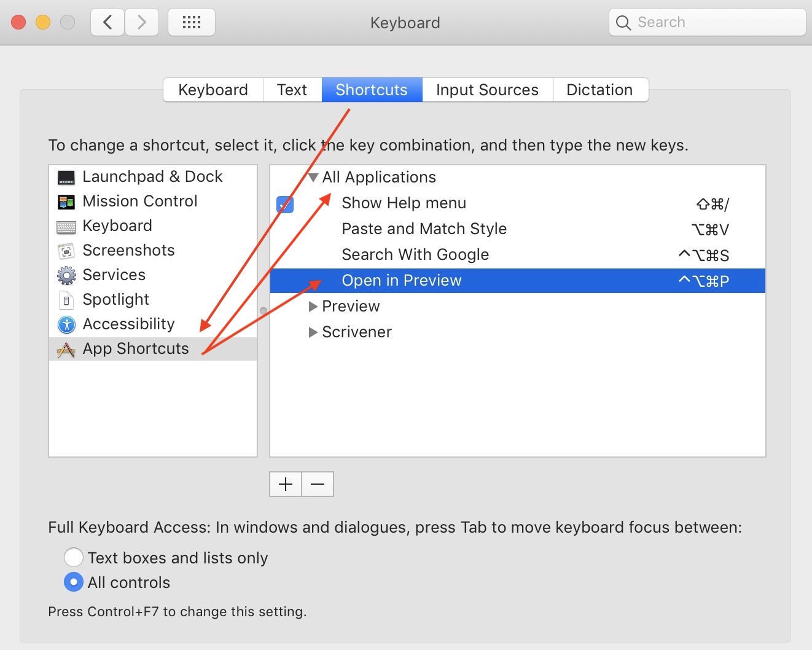Select the All controls radio button
812x650 pixels.
tap(74, 582)
